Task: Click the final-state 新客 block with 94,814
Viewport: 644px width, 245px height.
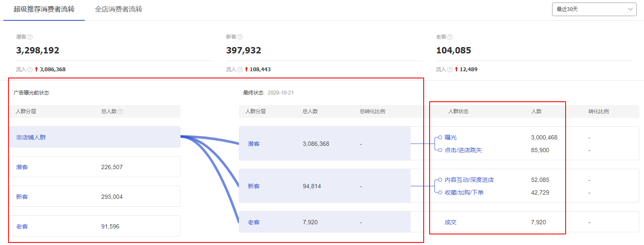Action: click(324, 186)
